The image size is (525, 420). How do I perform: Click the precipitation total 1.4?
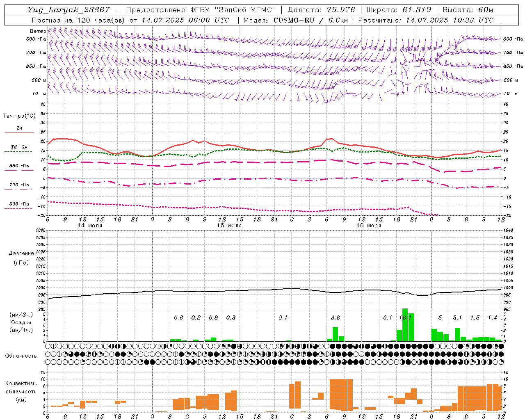tap(492, 317)
